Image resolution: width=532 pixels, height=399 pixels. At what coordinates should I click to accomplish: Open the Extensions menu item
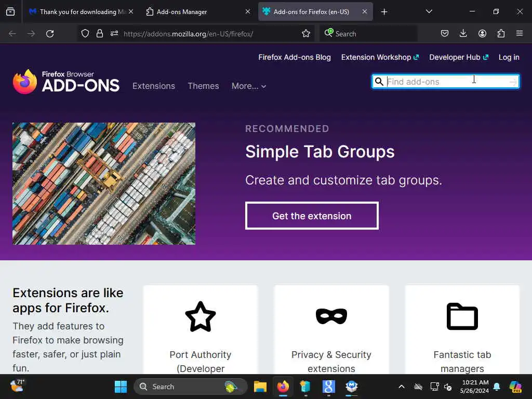click(154, 86)
